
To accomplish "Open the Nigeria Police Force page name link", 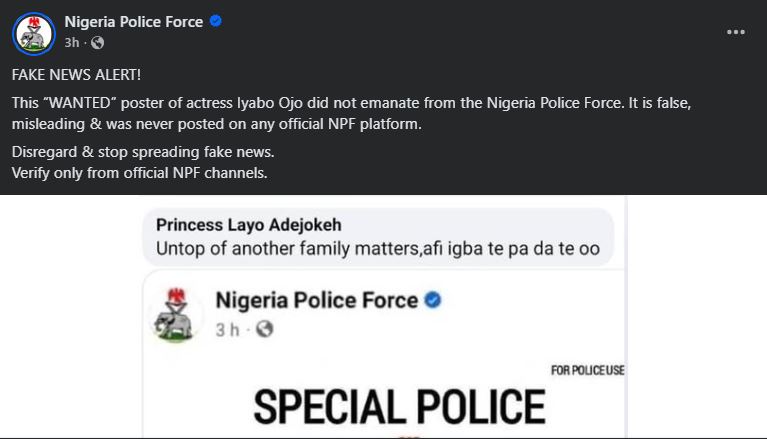I will tap(133, 22).
